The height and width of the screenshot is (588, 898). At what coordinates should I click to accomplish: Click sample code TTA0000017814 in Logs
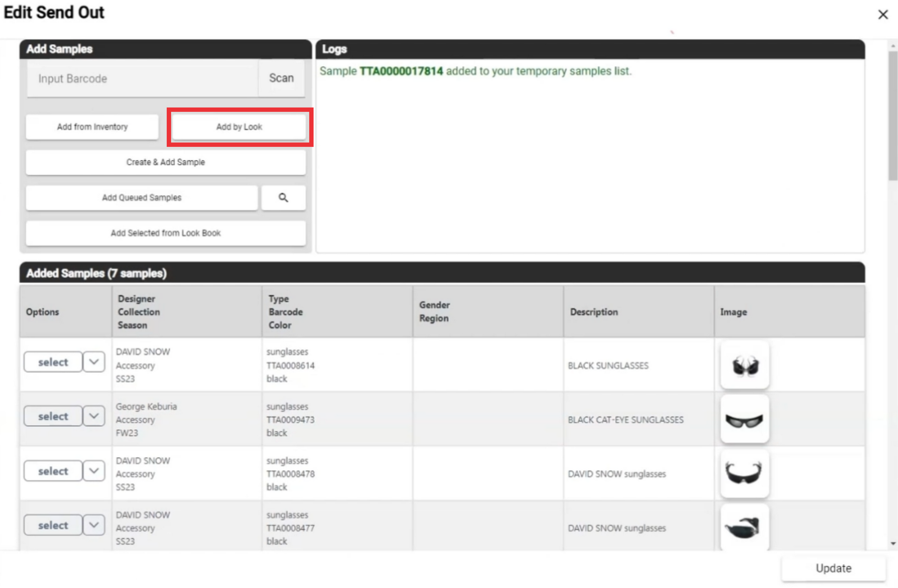click(x=401, y=71)
